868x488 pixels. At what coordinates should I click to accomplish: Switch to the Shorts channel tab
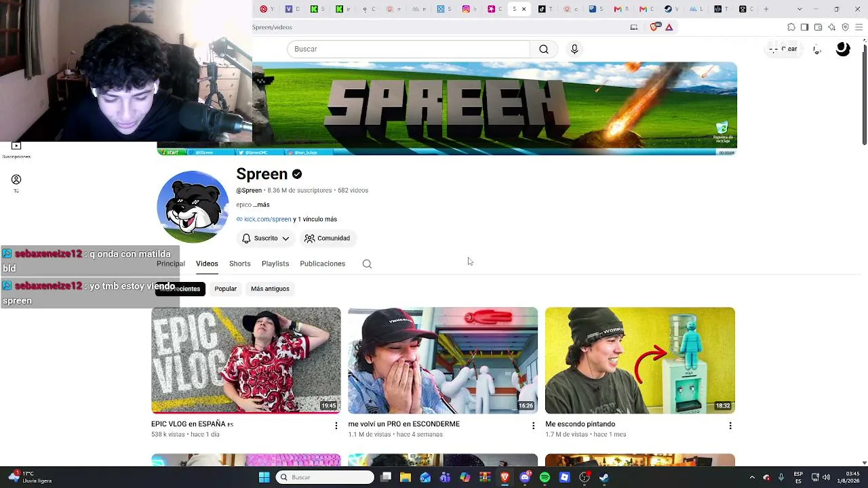tap(240, 264)
